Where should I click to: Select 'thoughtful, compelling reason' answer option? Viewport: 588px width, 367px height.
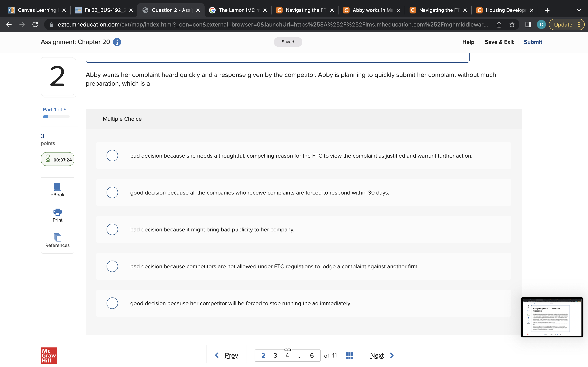tap(112, 156)
